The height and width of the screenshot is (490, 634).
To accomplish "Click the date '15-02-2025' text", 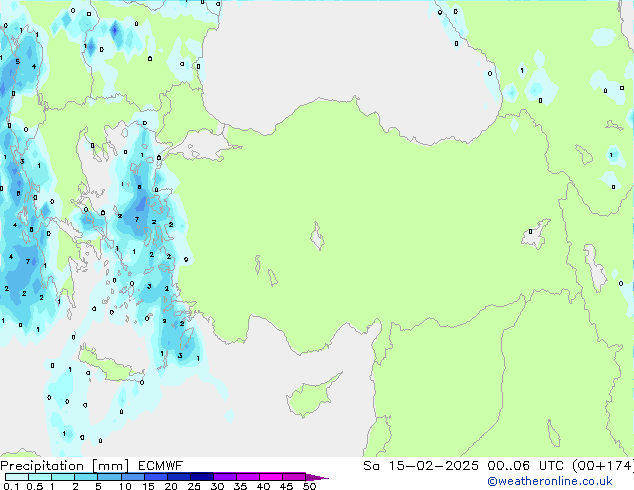I will coord(433,466).
